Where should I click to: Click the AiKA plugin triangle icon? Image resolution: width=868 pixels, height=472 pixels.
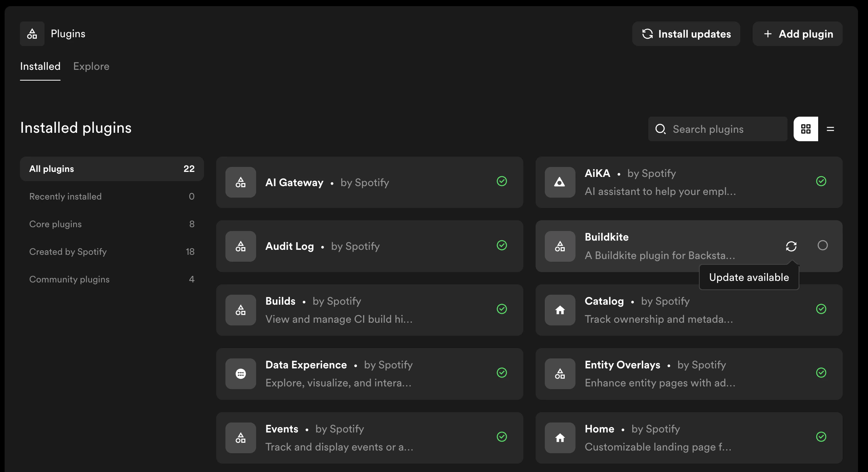[560, 182]
